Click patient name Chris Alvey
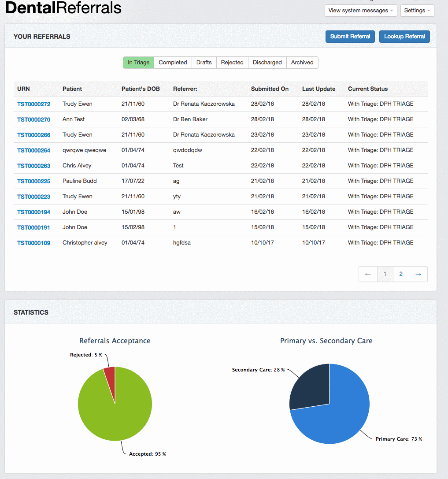The width and height of the screenshot is (448, 479). (77, 166)
